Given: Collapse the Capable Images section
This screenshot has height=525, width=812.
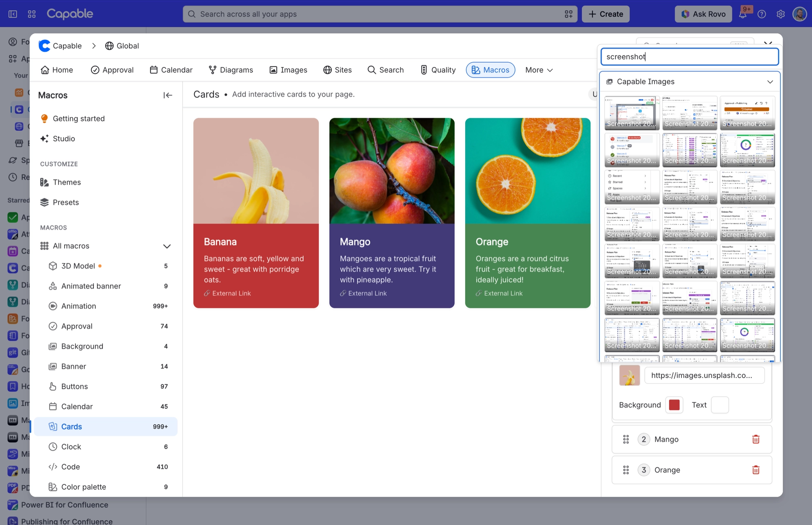Looking at the screenshot, I should (770, 82).
